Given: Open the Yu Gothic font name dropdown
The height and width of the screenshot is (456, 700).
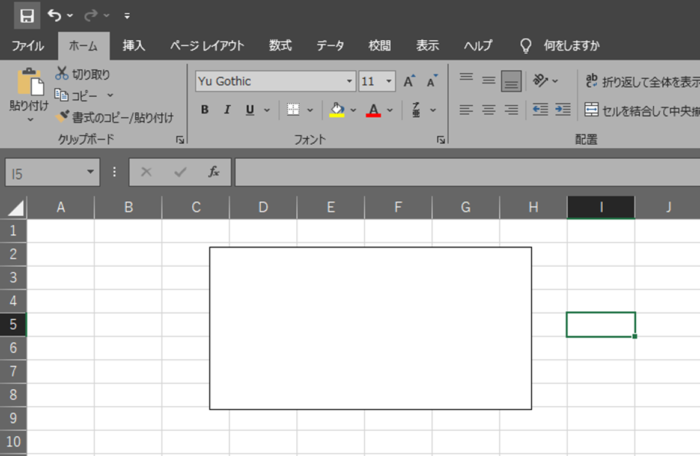Looking at the screenshot, I should (349, 81).
